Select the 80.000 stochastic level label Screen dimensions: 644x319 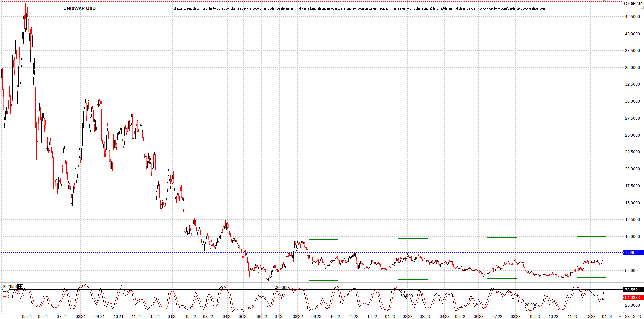click(x=282, y=288)
